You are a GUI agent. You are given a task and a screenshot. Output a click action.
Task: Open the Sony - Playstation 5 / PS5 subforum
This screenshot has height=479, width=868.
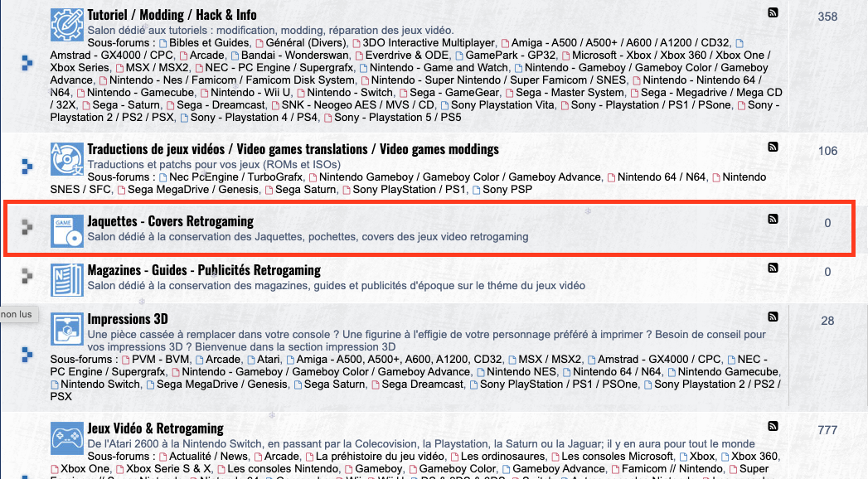(x=397, y=117)
